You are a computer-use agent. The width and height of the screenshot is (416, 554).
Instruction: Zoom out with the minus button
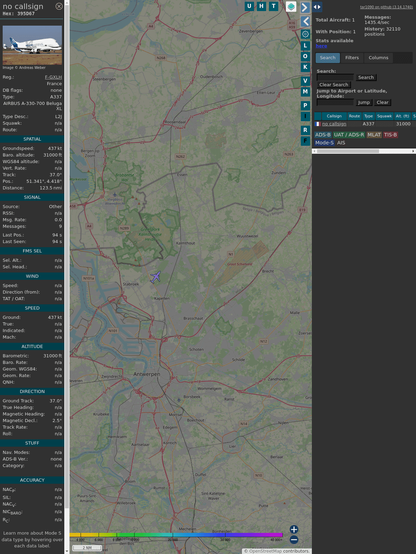pos(294,540)
